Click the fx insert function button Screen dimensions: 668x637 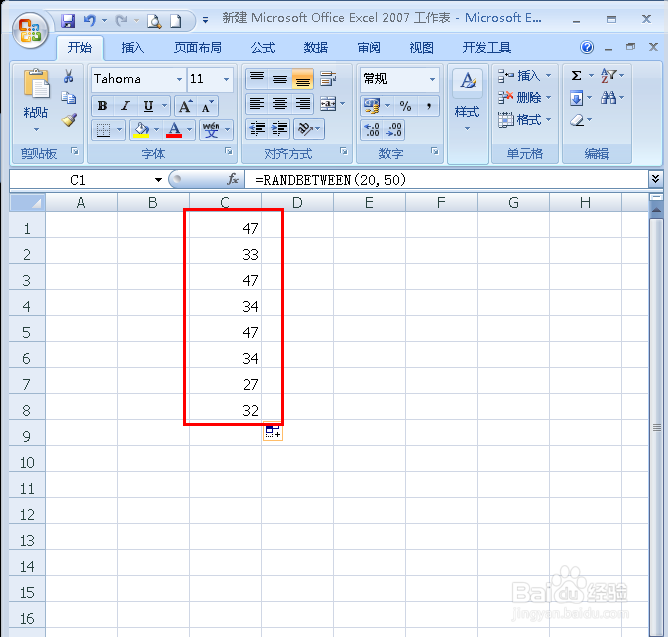[x=233, y=179]
